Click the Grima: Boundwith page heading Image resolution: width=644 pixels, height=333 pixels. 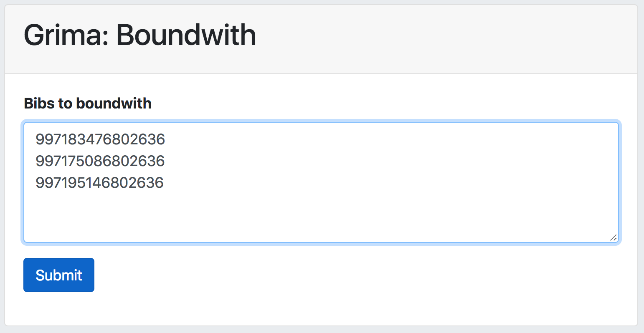(140, 35)
